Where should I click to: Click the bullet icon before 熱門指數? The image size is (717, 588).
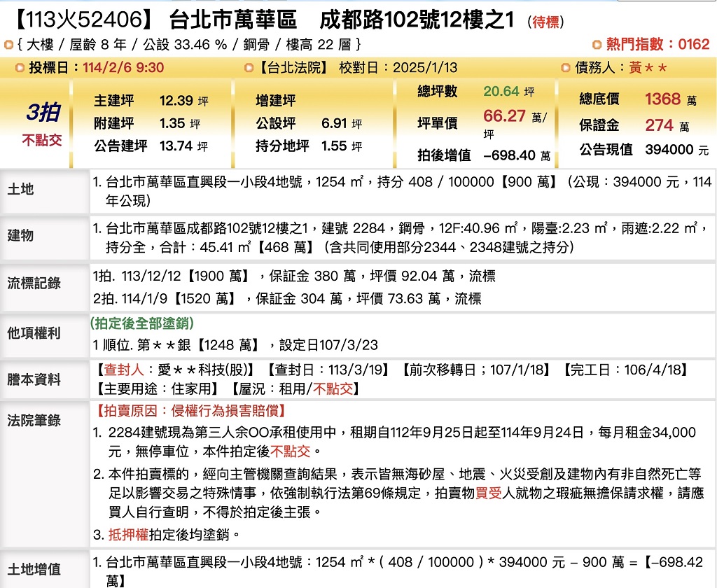pyautogui.click(x=597, y=45)
